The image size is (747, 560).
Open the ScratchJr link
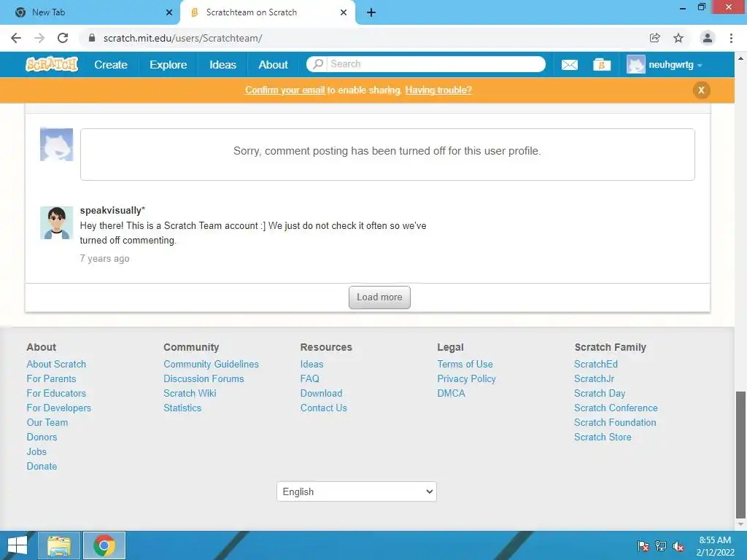click(x=594, y=378)
